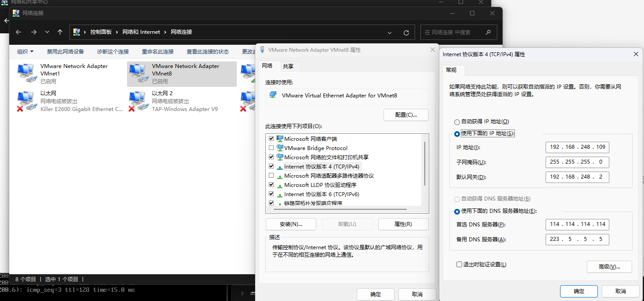This screenshot has height=301, width=644.
Task: Select 使用下面的 IP 地址 radio button
Action: tap(457, 134)
